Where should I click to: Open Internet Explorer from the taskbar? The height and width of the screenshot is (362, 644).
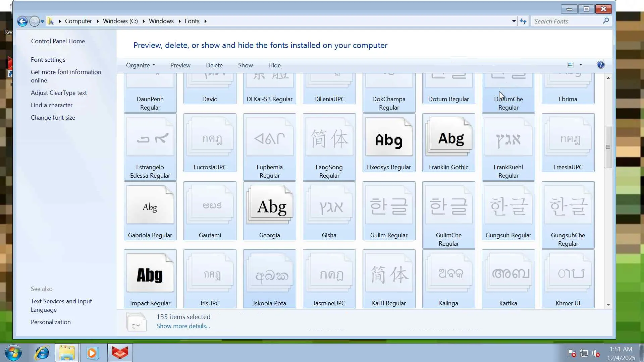coord(42,353)
